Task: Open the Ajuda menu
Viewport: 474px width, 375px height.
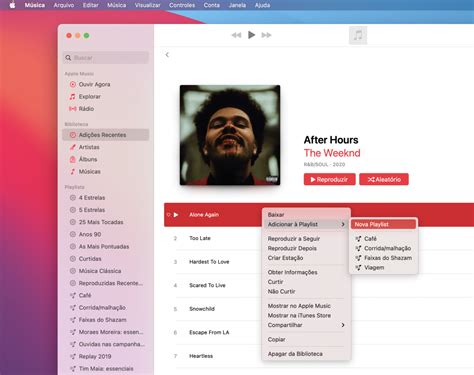Action: [262, 5]
